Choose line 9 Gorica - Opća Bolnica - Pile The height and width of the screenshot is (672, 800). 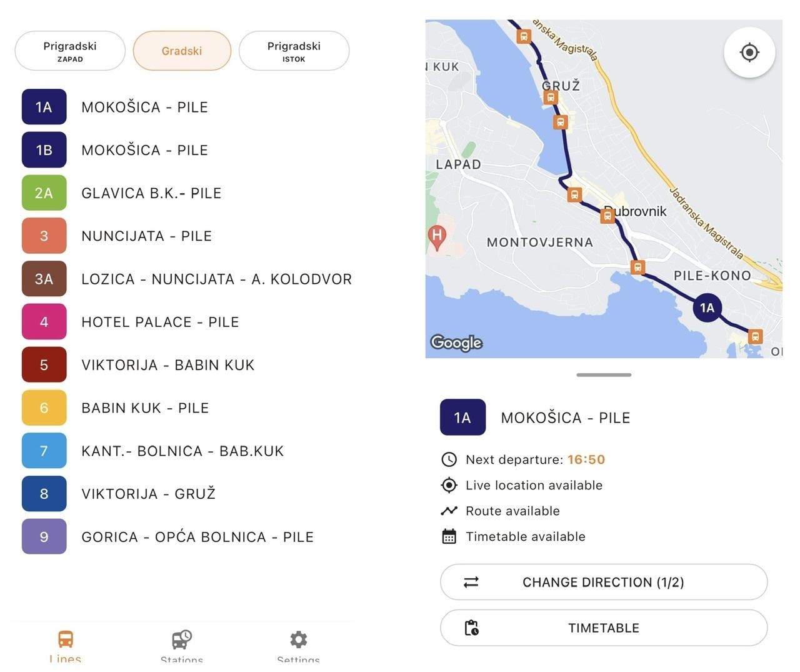pos(197,537)
